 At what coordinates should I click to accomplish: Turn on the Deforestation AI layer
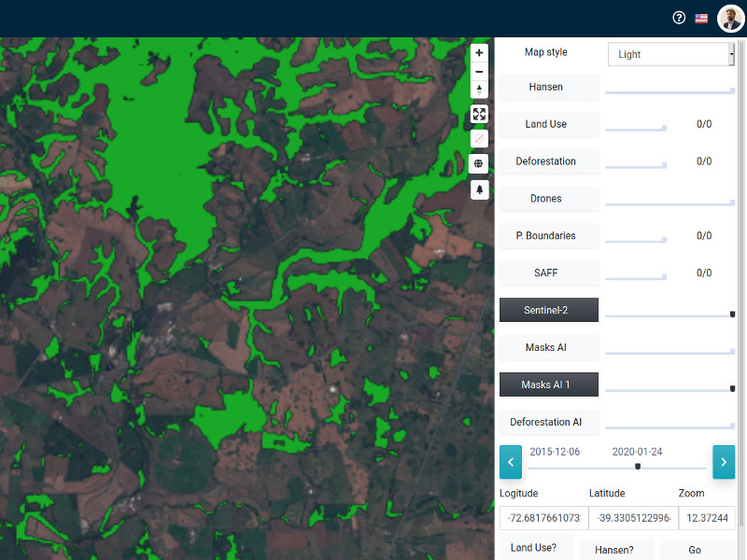tap(548, 422)
